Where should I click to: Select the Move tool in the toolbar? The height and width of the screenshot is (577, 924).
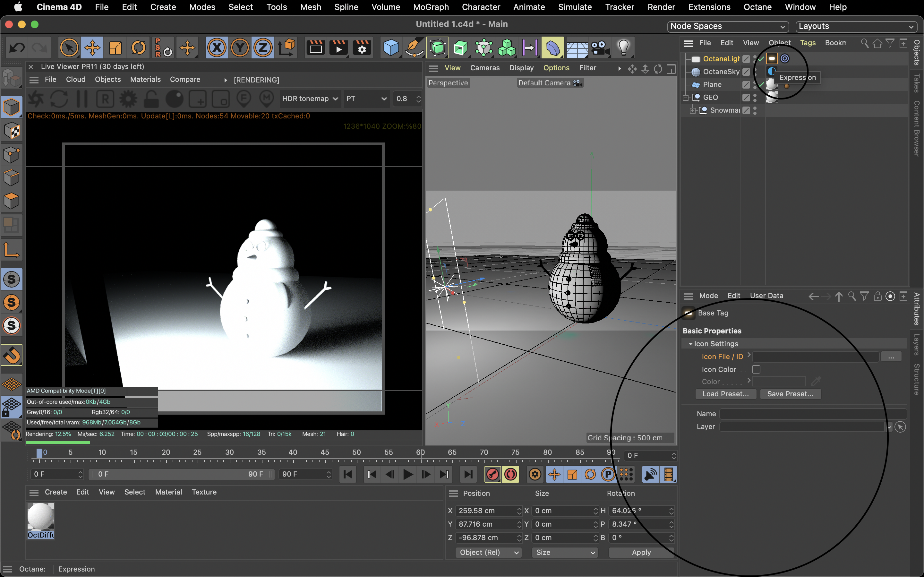[92, 48]
